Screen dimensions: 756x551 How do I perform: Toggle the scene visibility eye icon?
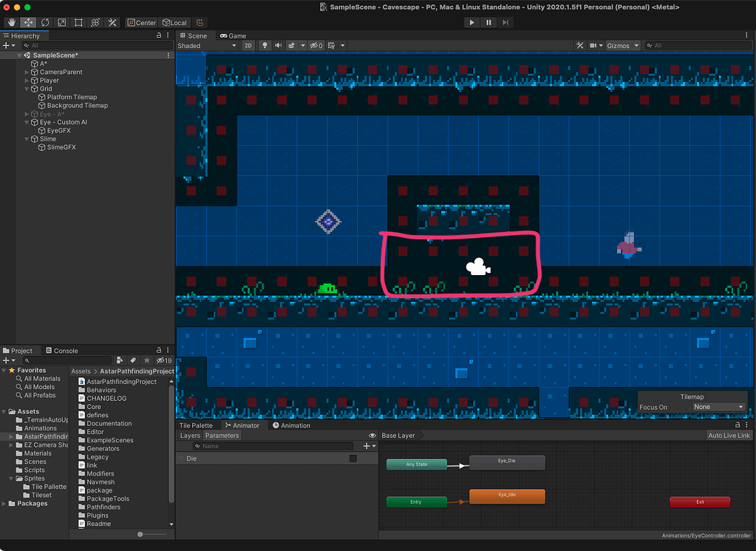(316, 45)
